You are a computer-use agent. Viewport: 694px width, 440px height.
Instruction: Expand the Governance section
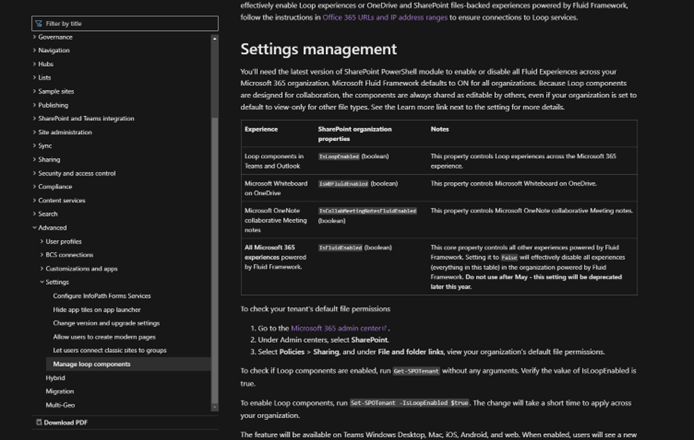click(54, 37)
